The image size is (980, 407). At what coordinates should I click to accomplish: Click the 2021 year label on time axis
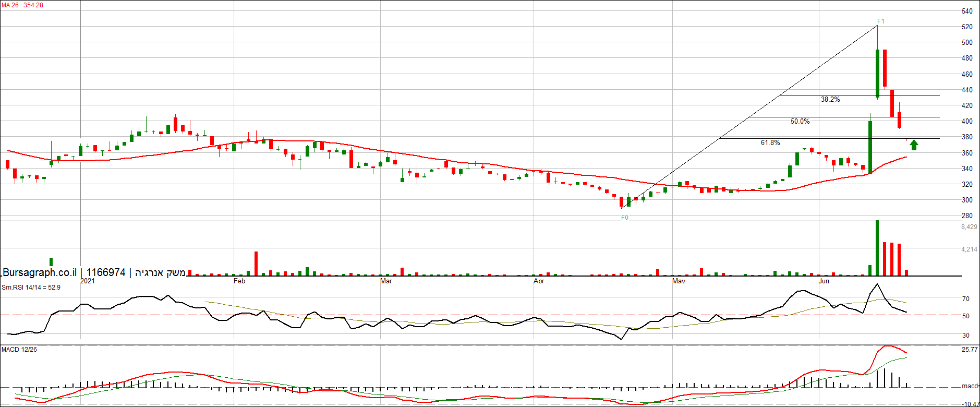pos(88,281)
